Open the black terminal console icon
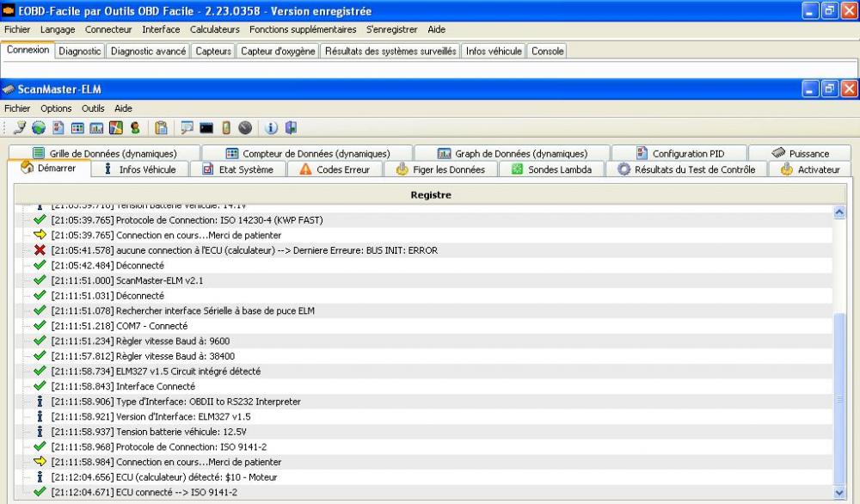860x504 pixels. point(206,128)
